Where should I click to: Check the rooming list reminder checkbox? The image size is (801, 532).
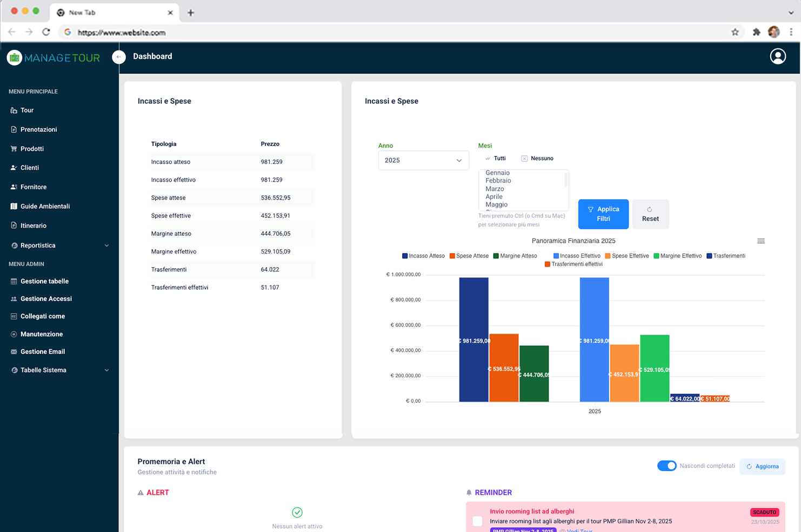click(x=477, y=521)
